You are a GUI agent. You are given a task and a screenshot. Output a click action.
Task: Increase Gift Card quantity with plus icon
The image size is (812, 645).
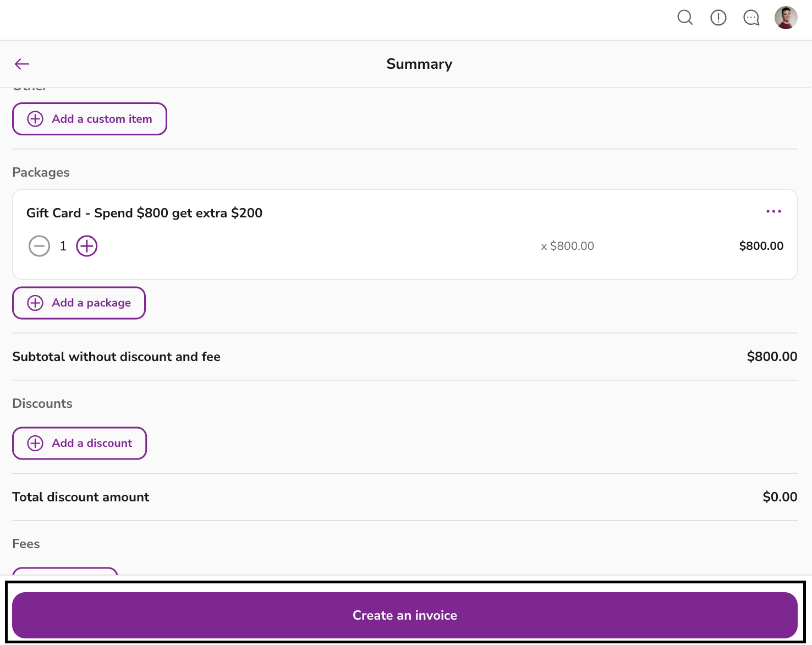click(87, 246)
